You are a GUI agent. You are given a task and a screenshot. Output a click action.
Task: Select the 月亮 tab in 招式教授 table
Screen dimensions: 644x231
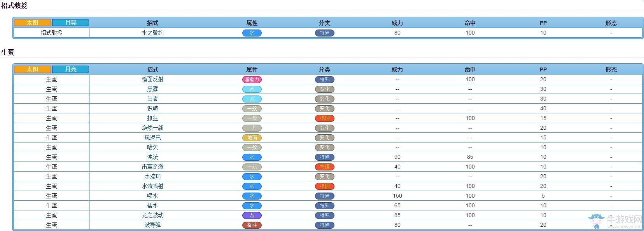click(71, 23)
